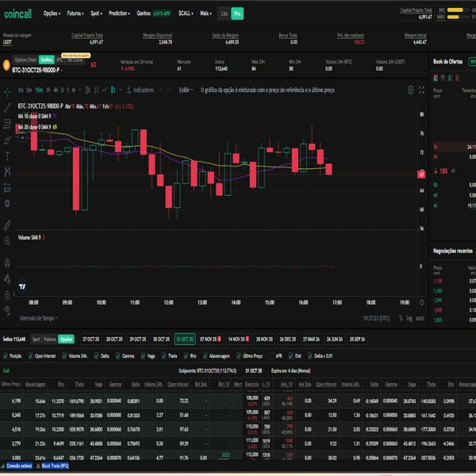Toggle auto scale on chart

[420, 318]
